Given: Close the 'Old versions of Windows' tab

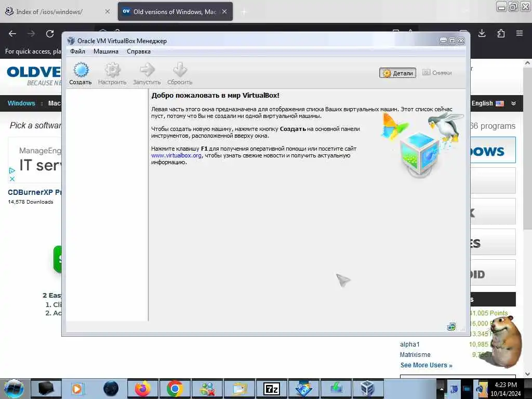Looking at the screenshot, I should (224, 11).
